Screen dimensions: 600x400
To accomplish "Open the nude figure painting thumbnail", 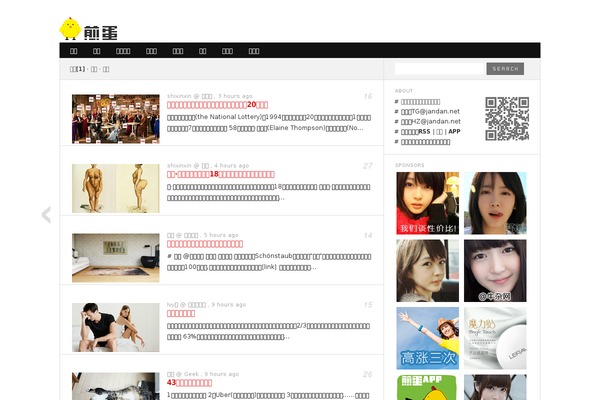I will tap(116, 188).
